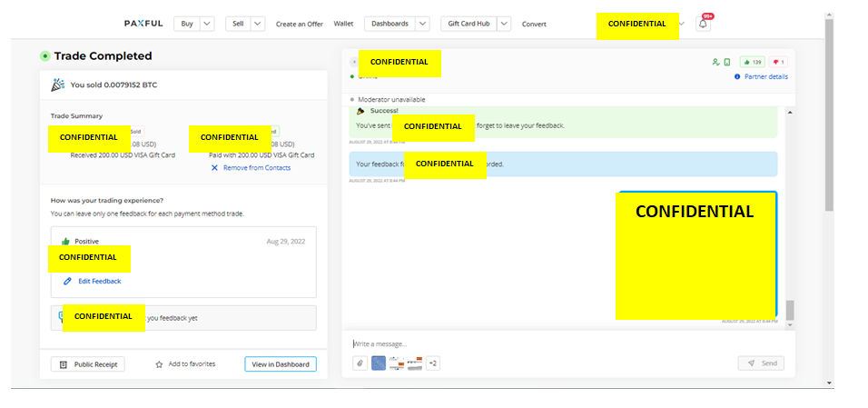Viewport: 868px width, 408px height.
Task: Click the attachment paperclip icon
Action: pyautogui.click(x=360, y=363)
